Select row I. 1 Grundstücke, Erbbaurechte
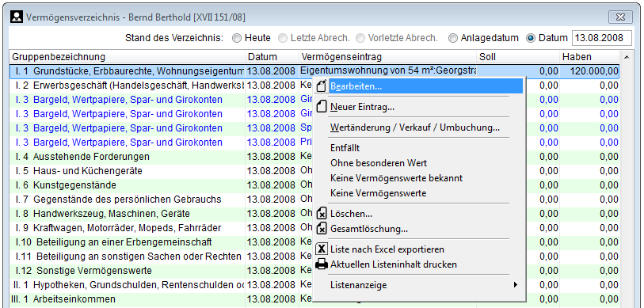Viewport: 644px width, 308px height. pyautogui.click(x=314, y=71)
